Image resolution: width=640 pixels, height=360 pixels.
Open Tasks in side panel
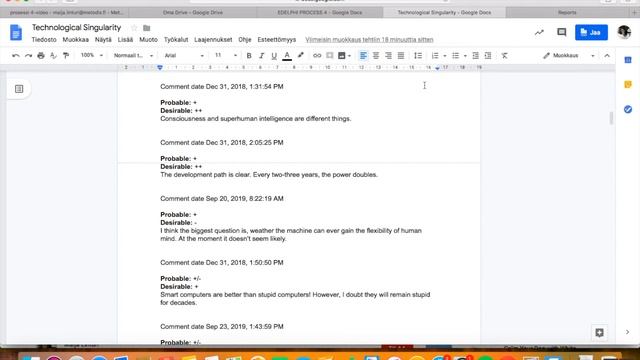pos(628,109)
